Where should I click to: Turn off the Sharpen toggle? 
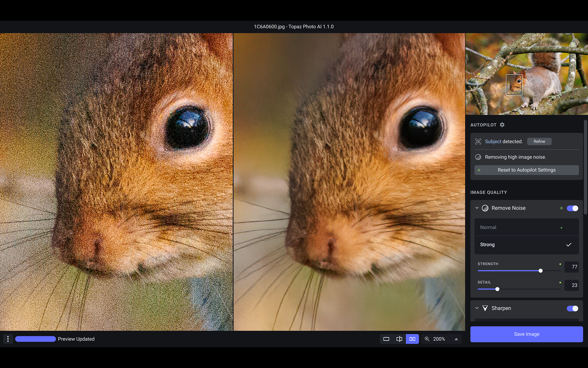coord(572,308)
